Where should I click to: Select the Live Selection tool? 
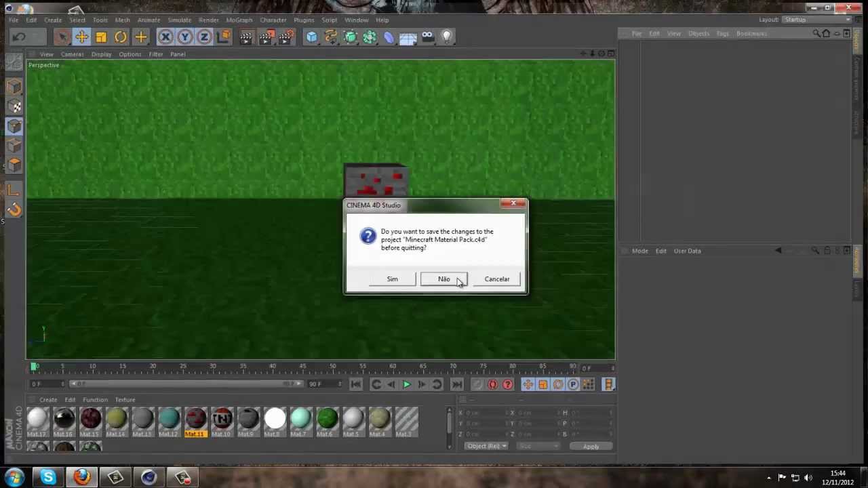tap(62, 37)
